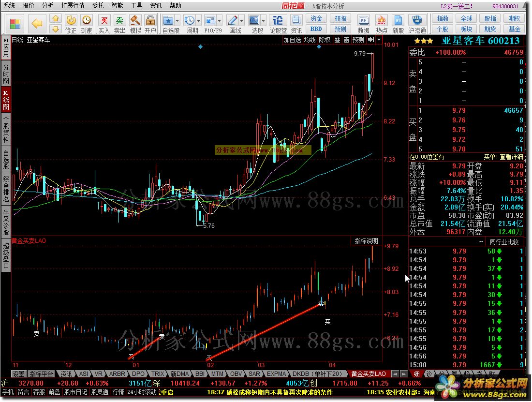Click the 加自选 add to watchlist button
The image size is (532, 402).
293,40
